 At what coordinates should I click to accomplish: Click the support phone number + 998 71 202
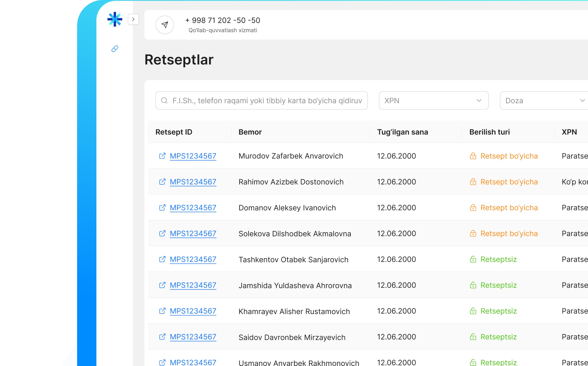tap(223, 20)
